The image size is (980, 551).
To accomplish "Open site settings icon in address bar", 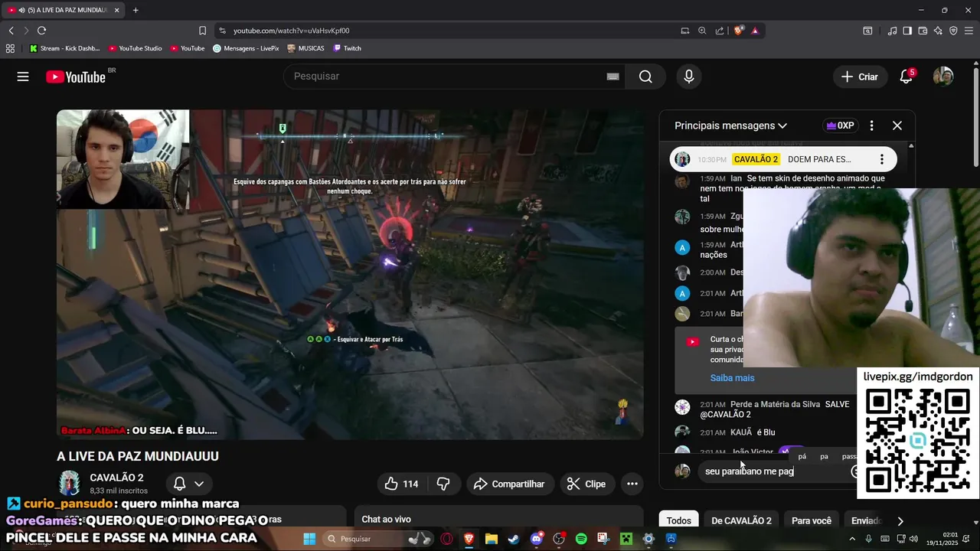I will [222, 31].
